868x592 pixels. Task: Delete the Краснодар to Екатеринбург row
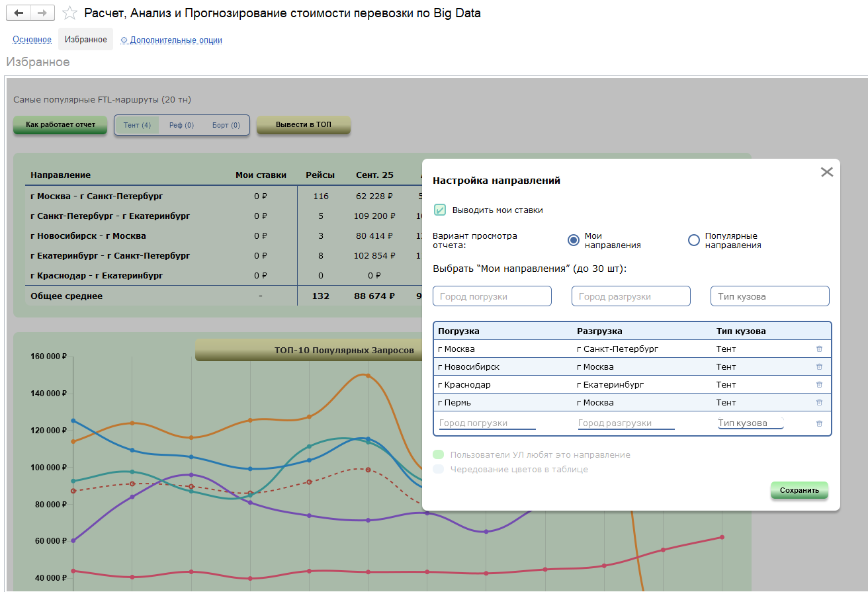[x=819, y=384]
